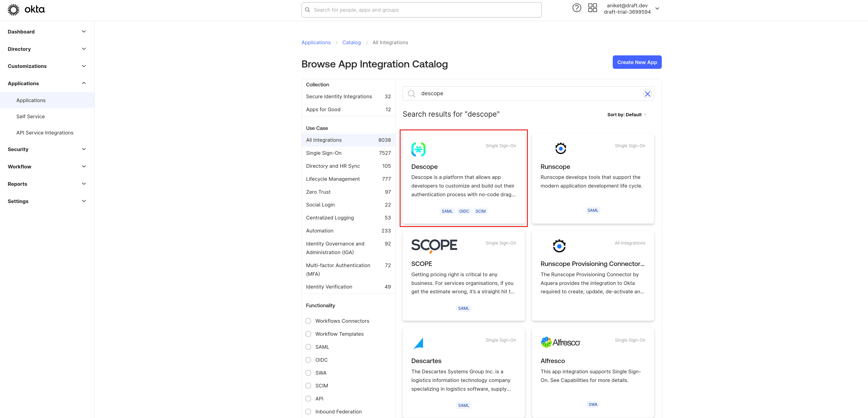Click the search for people and apps field

point(421,10)
